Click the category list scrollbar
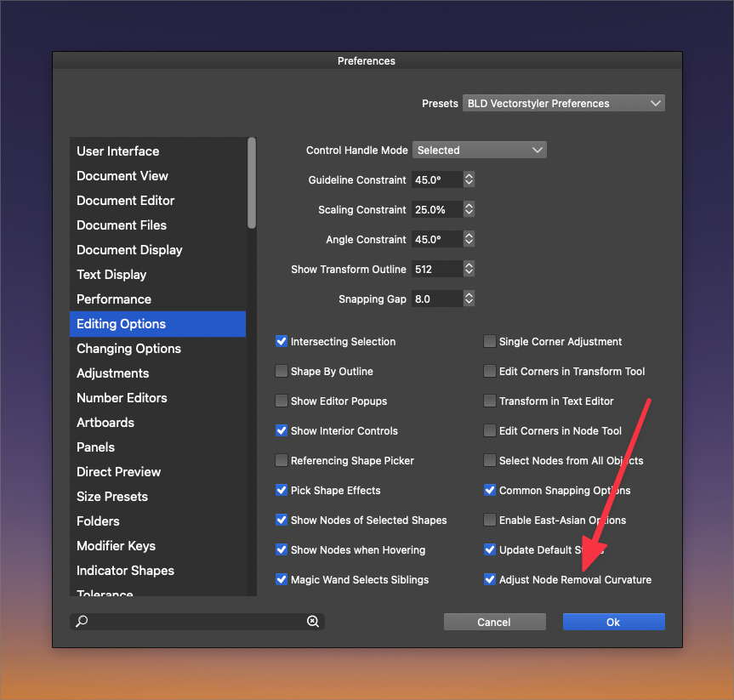Viewport: 734px width, 700px height. (x=252, y=183)
